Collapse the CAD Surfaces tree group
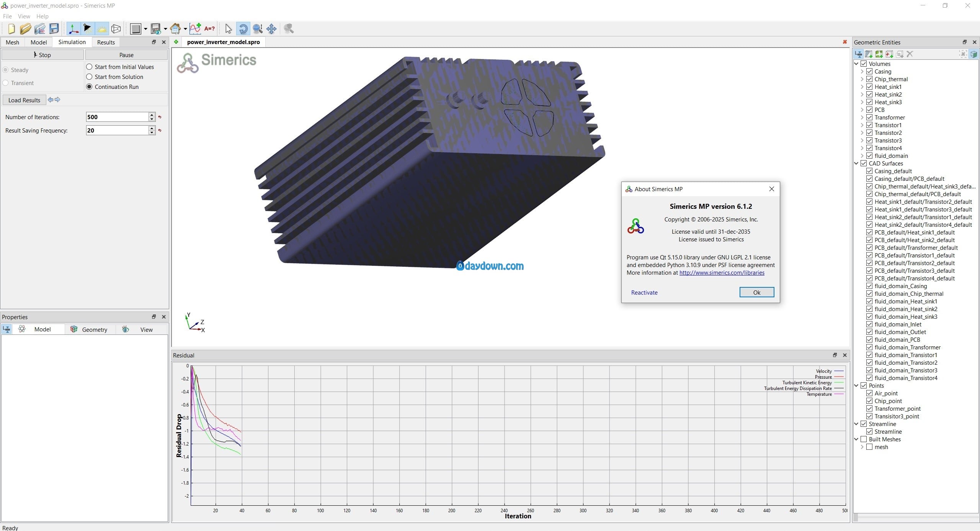 tap(856, 163)
